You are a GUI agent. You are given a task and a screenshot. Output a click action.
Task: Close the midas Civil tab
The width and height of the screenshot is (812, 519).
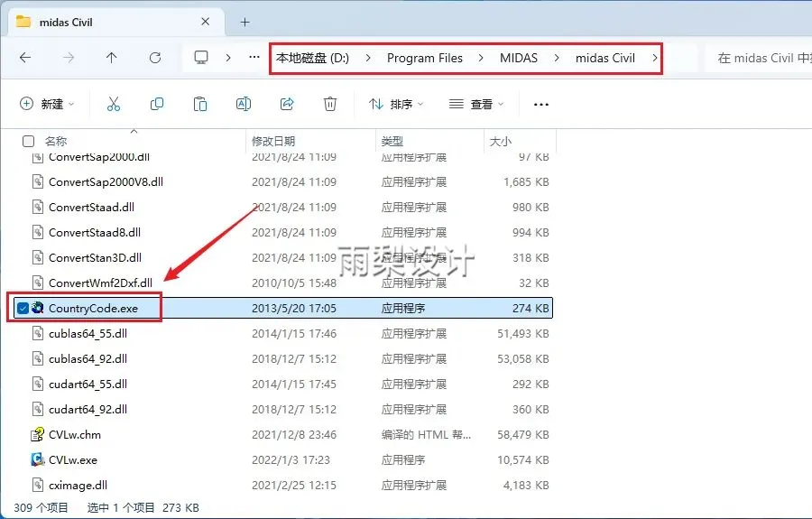(205, 22)
